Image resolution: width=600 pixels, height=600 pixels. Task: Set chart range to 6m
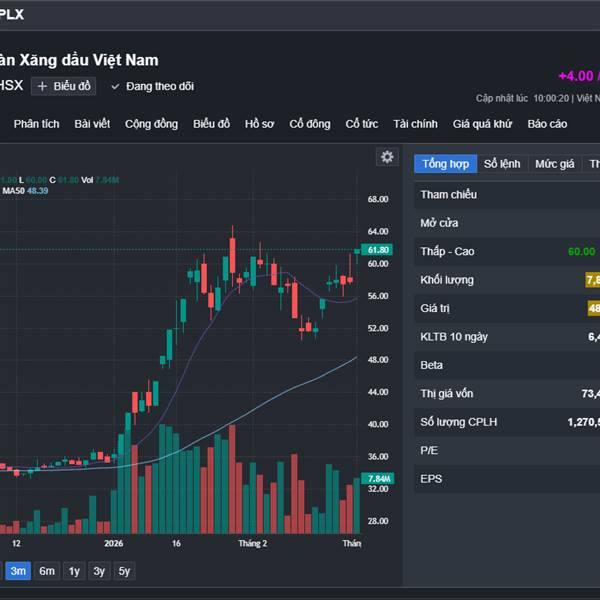pyautogui.click(x=47, y=571)
